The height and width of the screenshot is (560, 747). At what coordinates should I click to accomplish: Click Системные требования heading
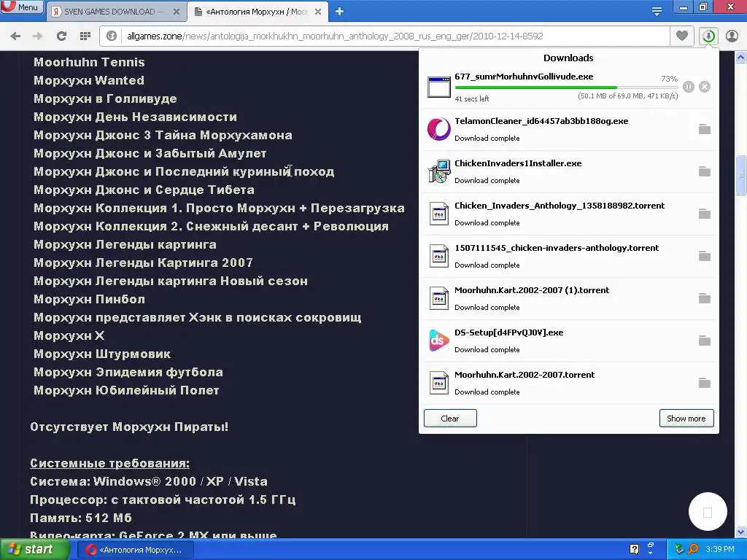tap(109, 463)
